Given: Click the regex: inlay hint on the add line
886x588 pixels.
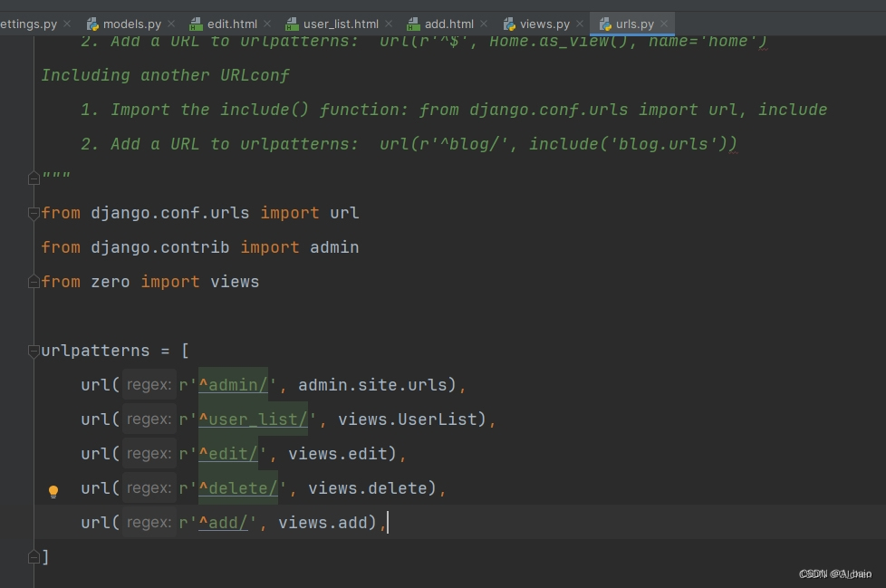Looking at the screenshot, I should (x=149, y=523).
